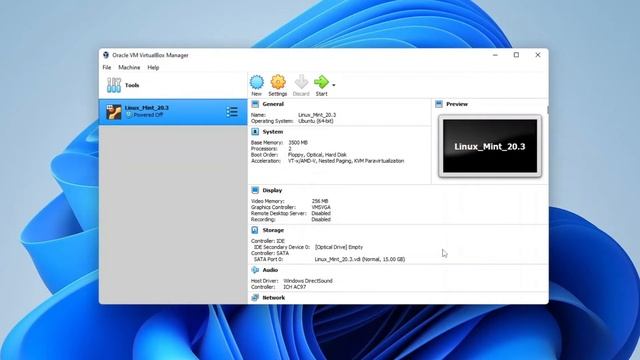Image resolution: width=640 pixels, height=360 pixels.
Task: Open the Display settings heading link
Action: pyautogui.click(x=272, y=190)
